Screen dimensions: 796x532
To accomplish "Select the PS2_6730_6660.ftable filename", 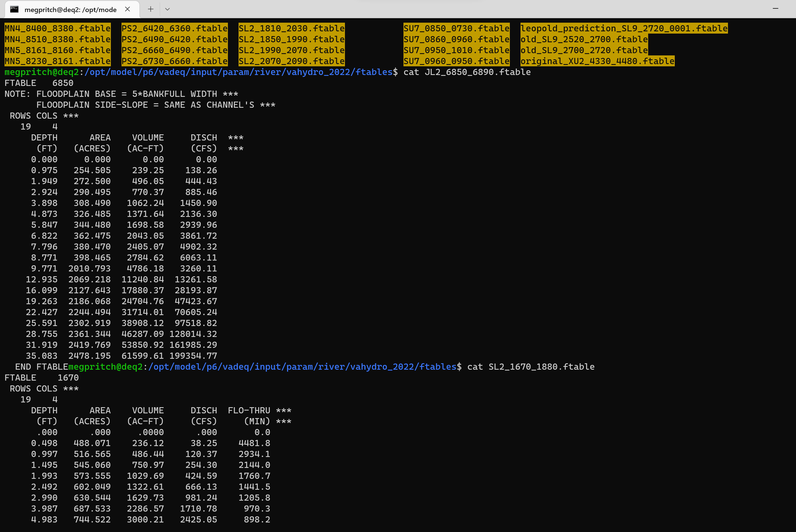I will point(174,61).
